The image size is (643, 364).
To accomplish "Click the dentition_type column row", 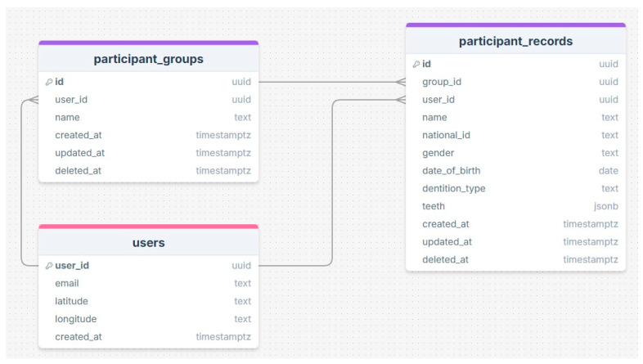I will point(515,189).
